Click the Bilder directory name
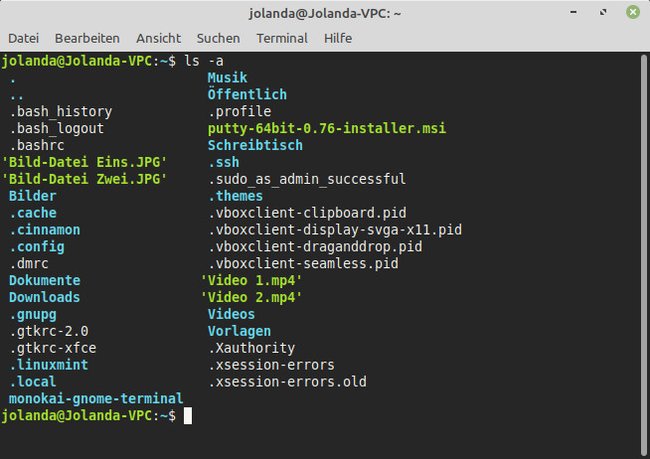Screen dimensions: 650x459 (x=33, y=196)
